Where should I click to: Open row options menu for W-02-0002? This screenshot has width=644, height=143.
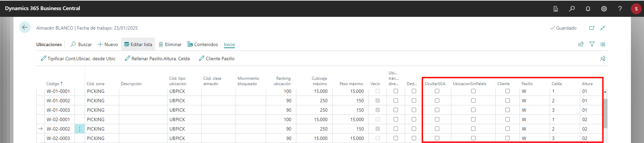pos(80,129)
